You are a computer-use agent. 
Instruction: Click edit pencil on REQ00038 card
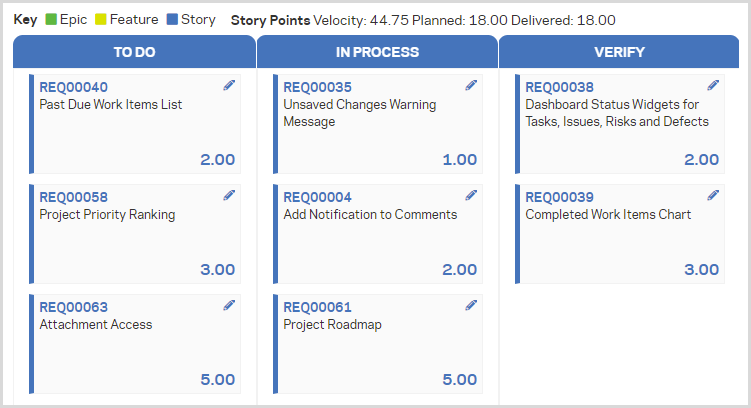pos(713,86)
